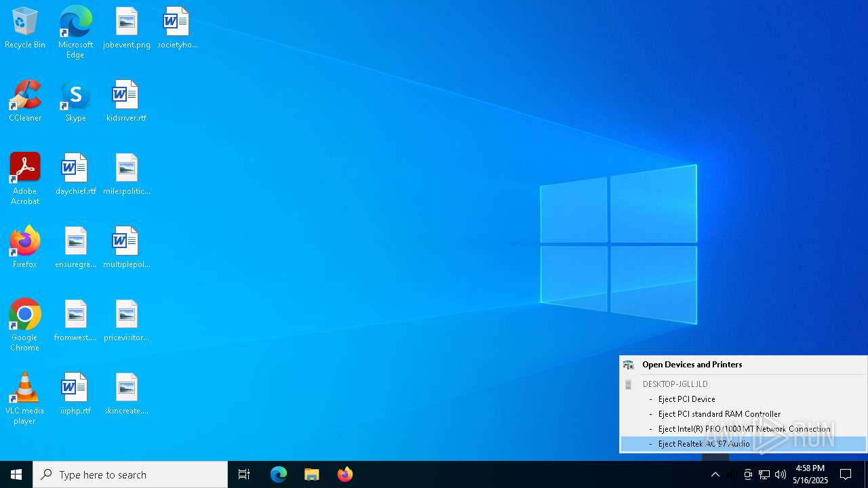Select the milespolitic... image file icon
868x488 pixels.
[x=126, y=175]
